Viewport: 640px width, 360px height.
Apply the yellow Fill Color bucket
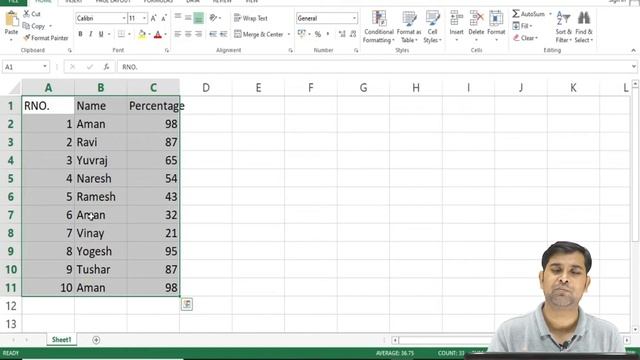pyautogui.click(x=142, y=35)
